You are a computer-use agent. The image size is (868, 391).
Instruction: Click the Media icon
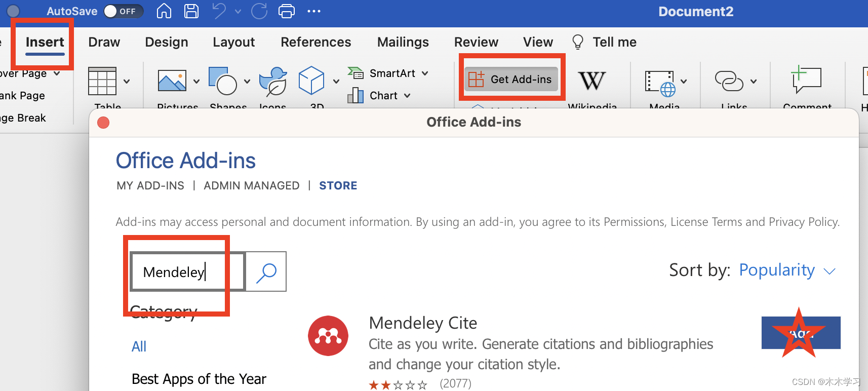(x=660, y=83)
